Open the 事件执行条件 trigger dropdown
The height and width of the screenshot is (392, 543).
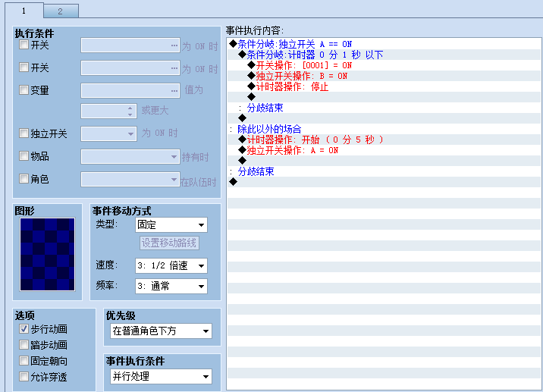point(161,376)
